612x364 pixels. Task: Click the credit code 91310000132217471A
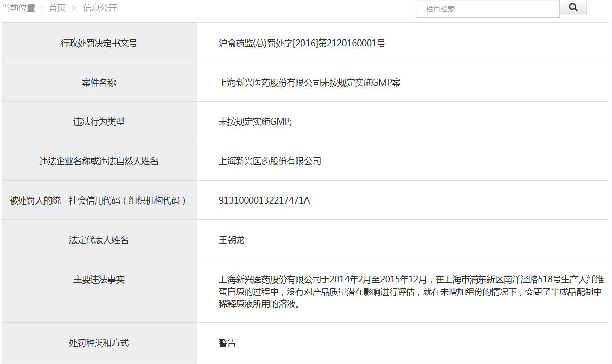[x=264, y=200]
